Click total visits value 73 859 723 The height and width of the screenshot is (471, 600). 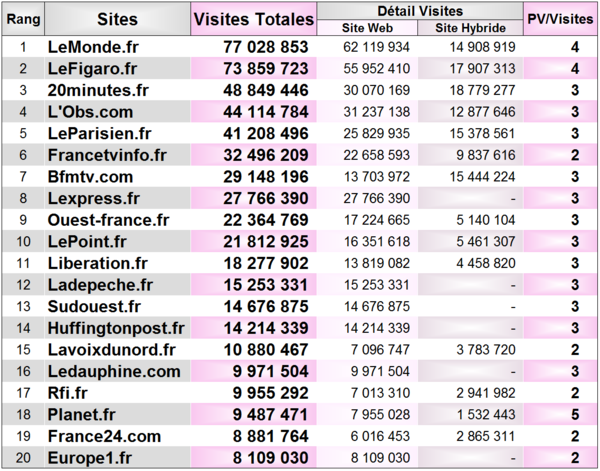(x=266, y=69)
